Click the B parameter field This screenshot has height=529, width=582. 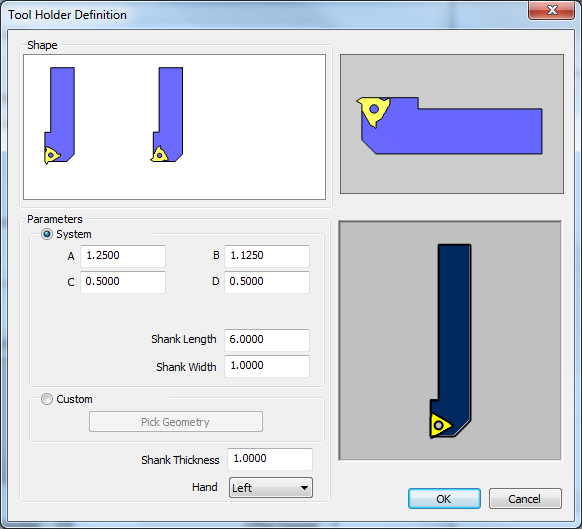point(267,256)
